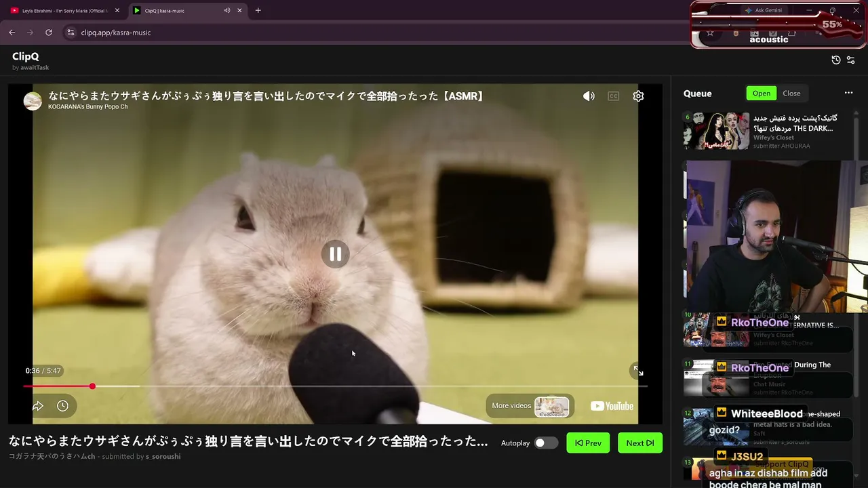Click 'KOGARANA's Bunny Popo Ch' channel name
Viewport: 868px width, 488px height.
click(x=88, y=107)
